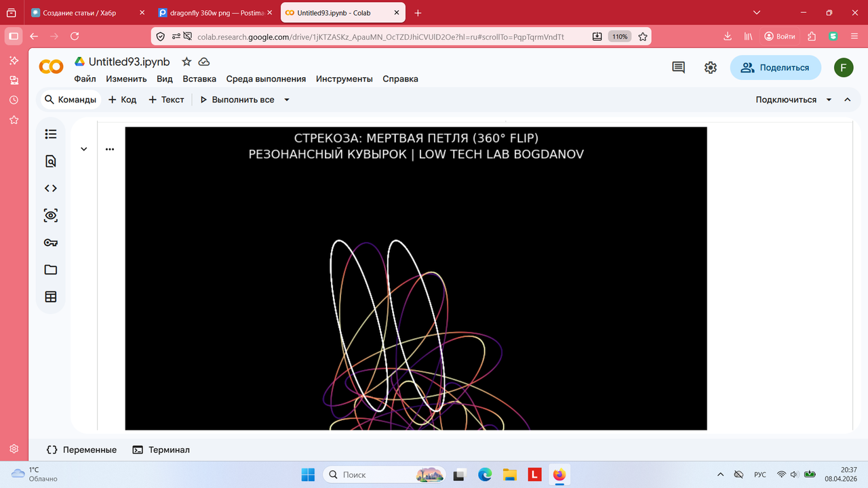Open the Терминал panel at bottom

(x=161, y=449)
